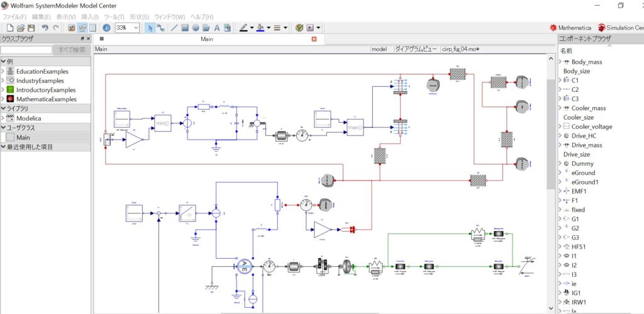Select the Rectangle shape tool
Screen dimensions: 644x314
185,28
